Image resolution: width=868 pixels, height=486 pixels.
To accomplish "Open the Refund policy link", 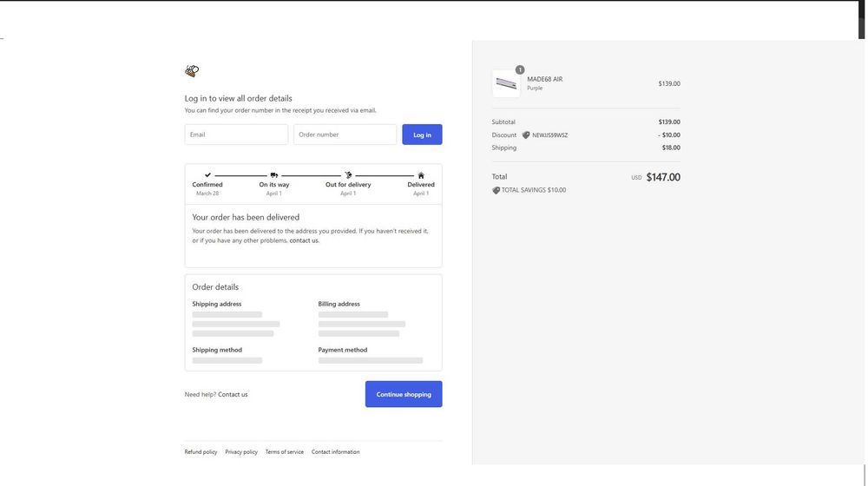I will [201, 452].
